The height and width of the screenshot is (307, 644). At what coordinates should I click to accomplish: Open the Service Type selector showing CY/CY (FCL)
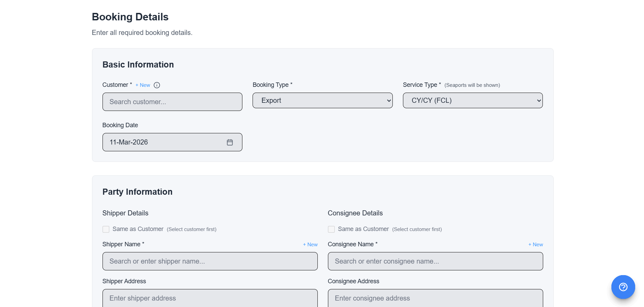pos(472,100)
